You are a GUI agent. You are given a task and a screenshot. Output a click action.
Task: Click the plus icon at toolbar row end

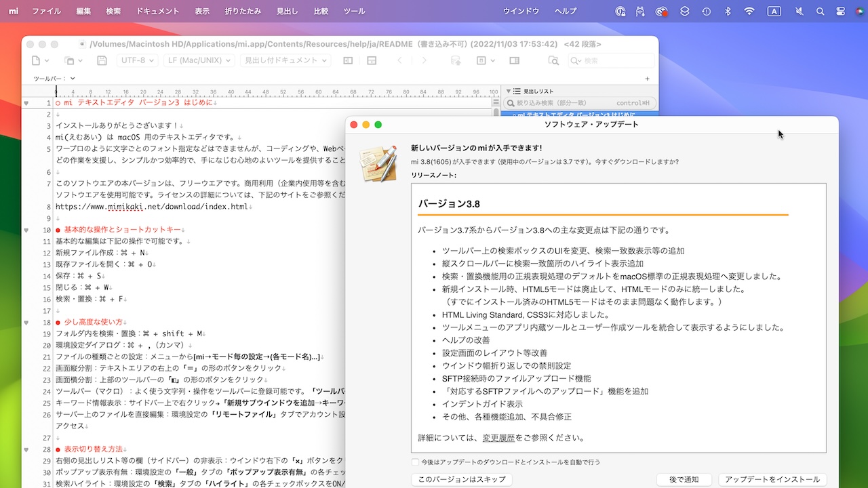point(647,79)
